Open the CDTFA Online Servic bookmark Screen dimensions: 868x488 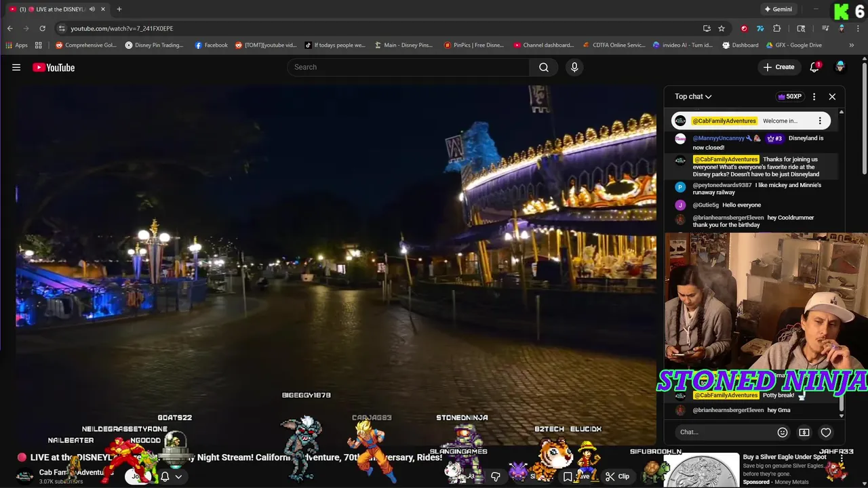(614, 45)
